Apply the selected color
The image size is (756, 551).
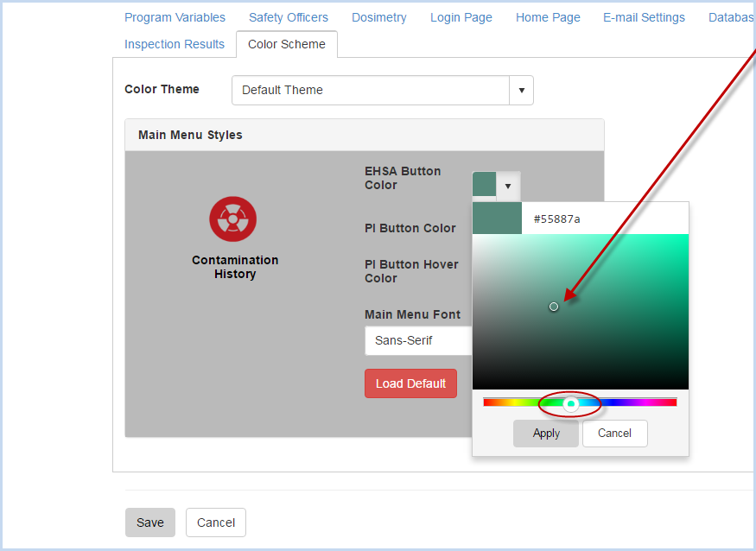[546, 434]
